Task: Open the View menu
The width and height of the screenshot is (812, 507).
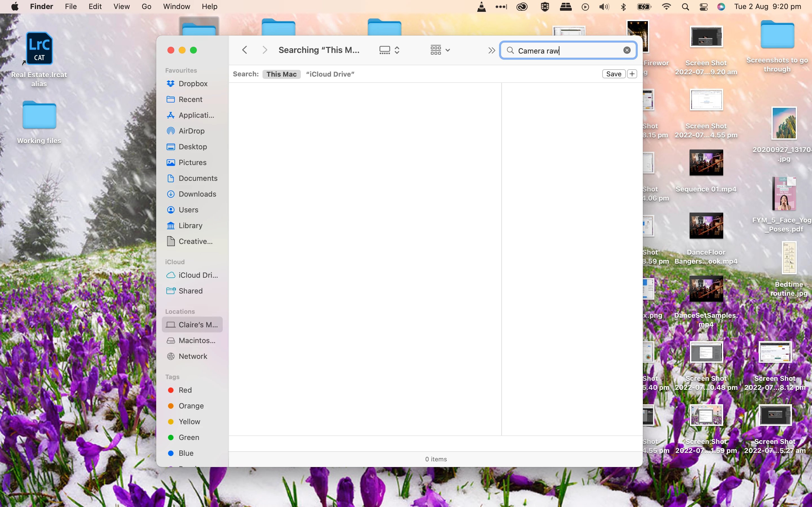Action: click(x=122, y=7)
